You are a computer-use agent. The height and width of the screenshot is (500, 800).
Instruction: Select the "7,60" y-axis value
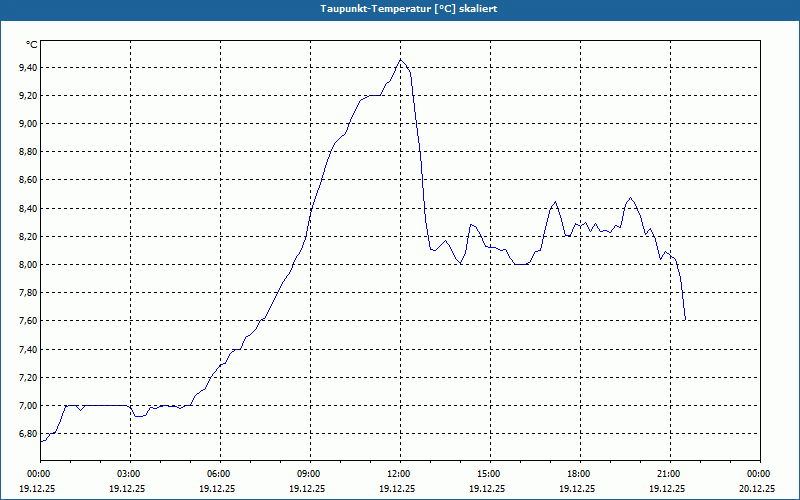(29, 321)
